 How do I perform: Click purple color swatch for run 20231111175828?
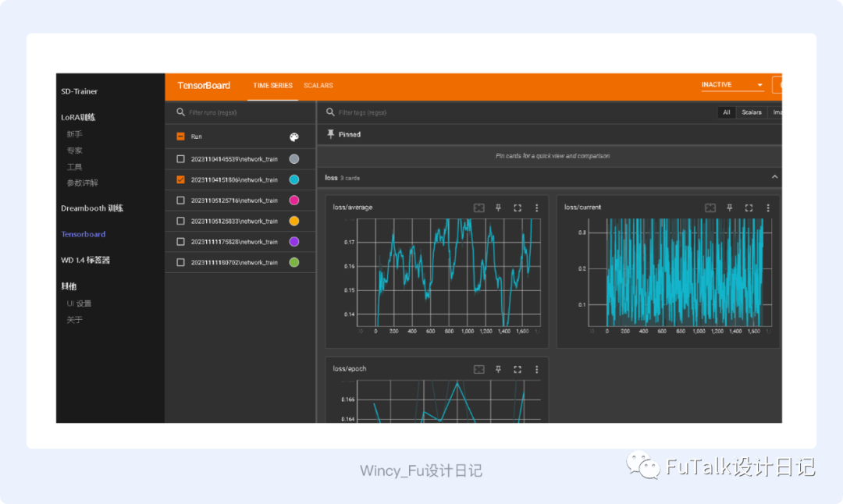point(294,242)
